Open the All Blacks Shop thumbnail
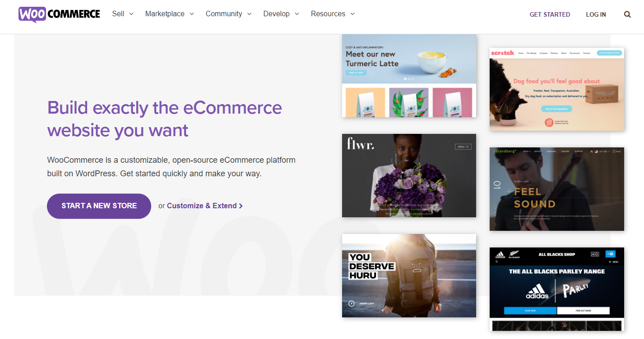This screenshot has width=644, height=339. [557, 289]
